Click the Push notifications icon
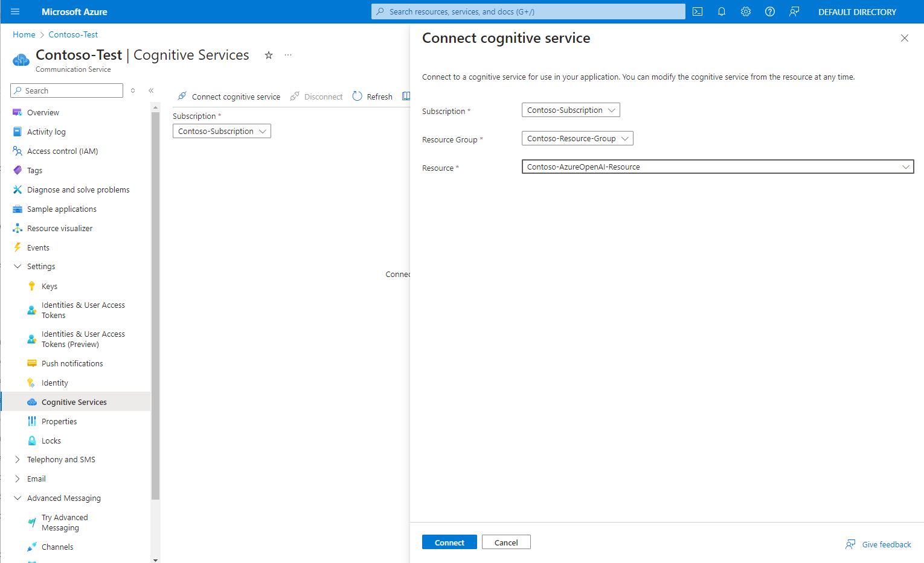924x563 pixels. [32, 363]
